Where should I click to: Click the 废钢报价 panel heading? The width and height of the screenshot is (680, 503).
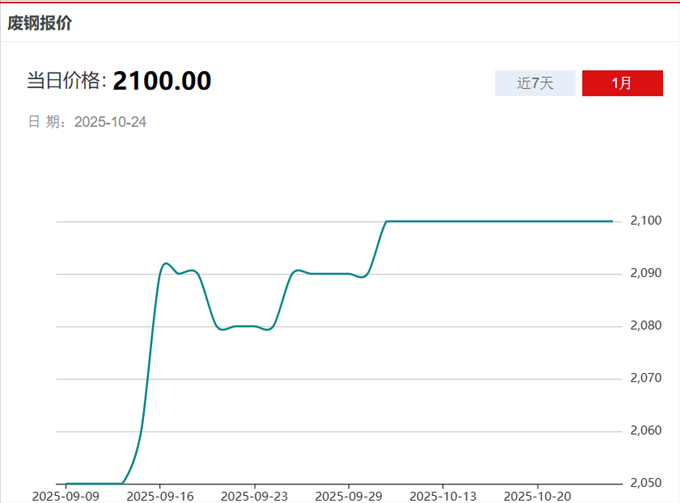(x=39, y=22)
